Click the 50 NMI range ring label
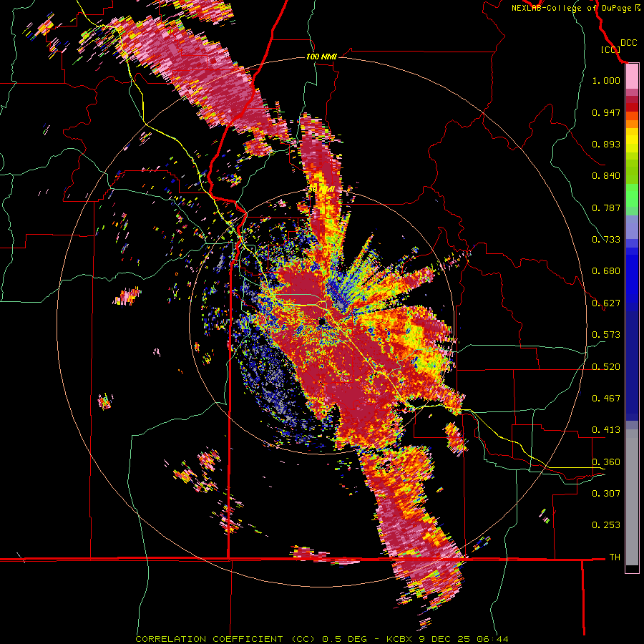644x644 pixels. (x=321, y=190)
